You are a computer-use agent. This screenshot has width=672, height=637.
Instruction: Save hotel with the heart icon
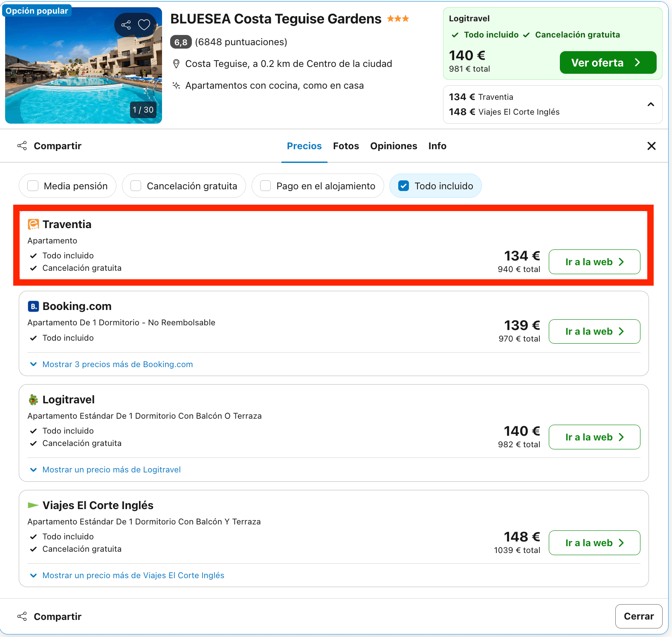pos(144,25)
